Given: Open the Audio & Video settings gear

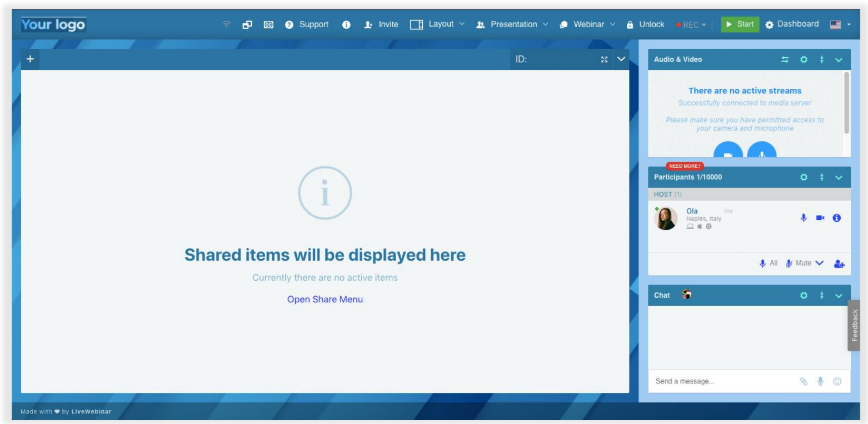Looking at the screenshot, I should tap(803, 59).
